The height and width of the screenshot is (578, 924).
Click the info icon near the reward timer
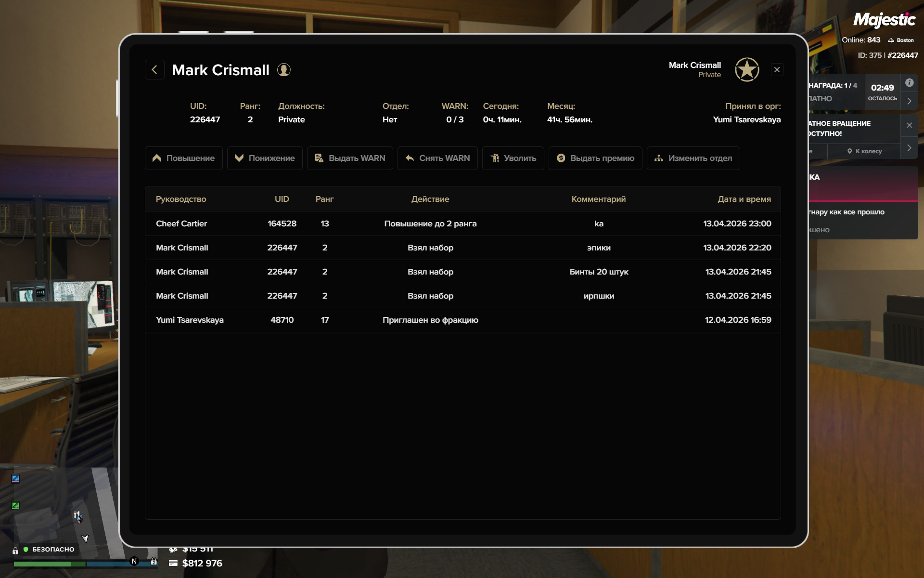(x=909, y=83)
